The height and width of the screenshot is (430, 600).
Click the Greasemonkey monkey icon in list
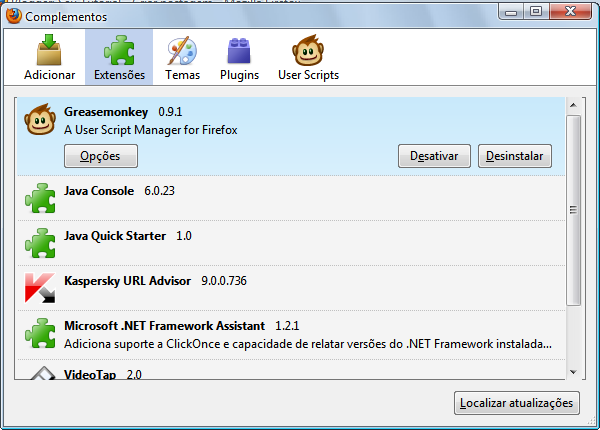[40, 119]
